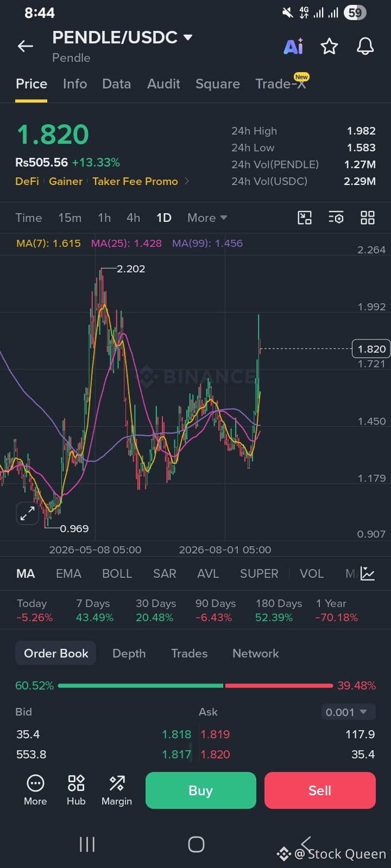Select the 1h chart interval
The width and height of the screenshot is (391, 868).
click(x=104, y=218)
